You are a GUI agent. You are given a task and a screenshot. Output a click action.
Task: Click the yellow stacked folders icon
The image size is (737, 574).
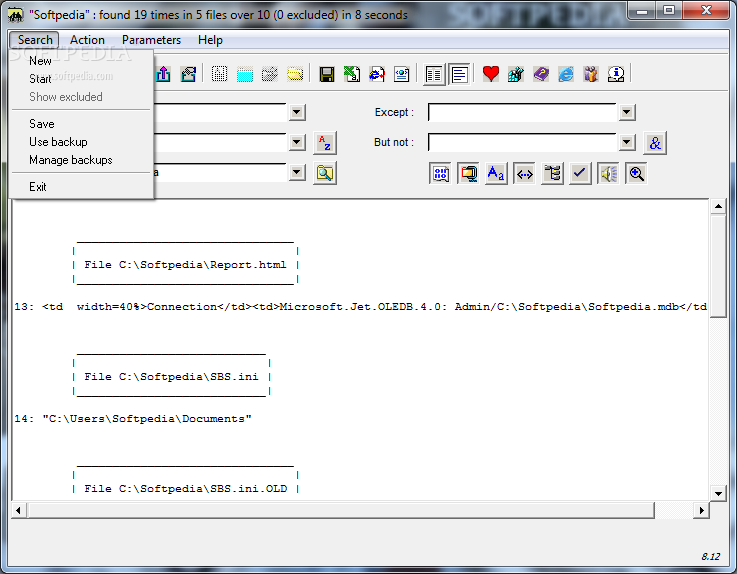(295, 74)
